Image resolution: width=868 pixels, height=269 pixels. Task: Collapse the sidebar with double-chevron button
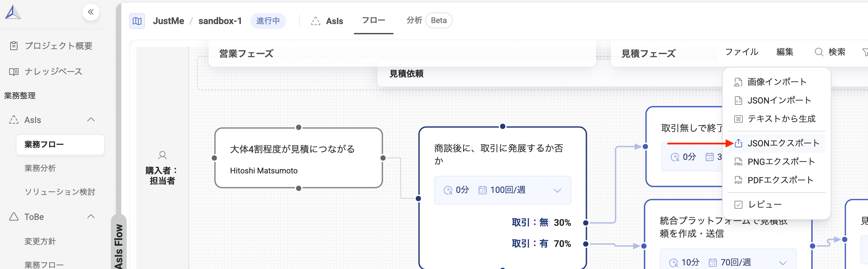91,12
